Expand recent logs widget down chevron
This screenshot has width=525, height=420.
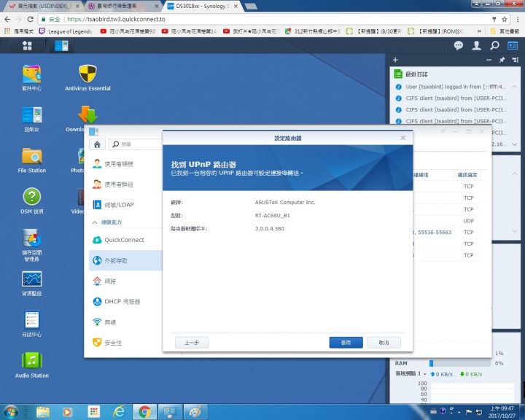pyautogui.click(x=515, y=144)
